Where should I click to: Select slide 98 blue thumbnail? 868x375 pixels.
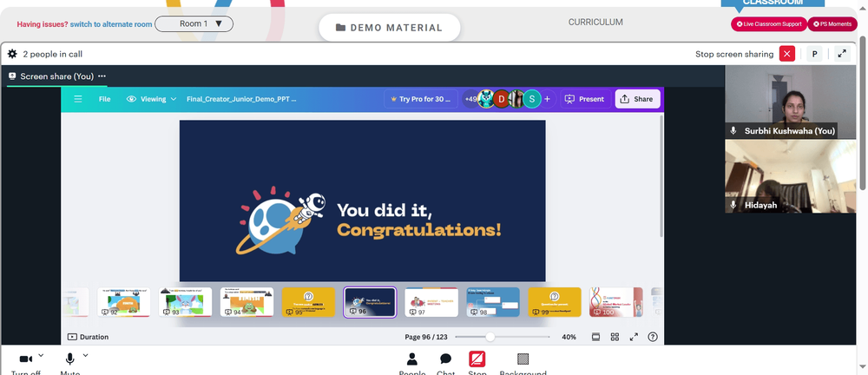493,302
